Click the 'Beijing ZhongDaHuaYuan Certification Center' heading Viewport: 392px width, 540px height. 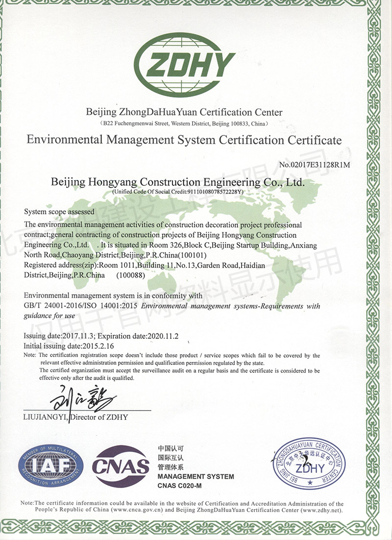184,112
